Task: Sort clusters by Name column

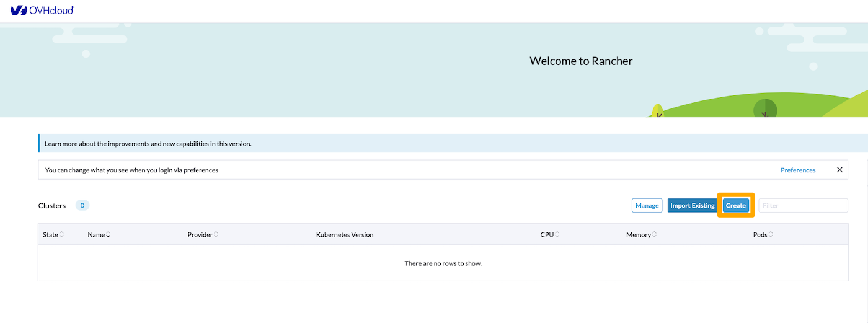Action: tap(99, 235)
